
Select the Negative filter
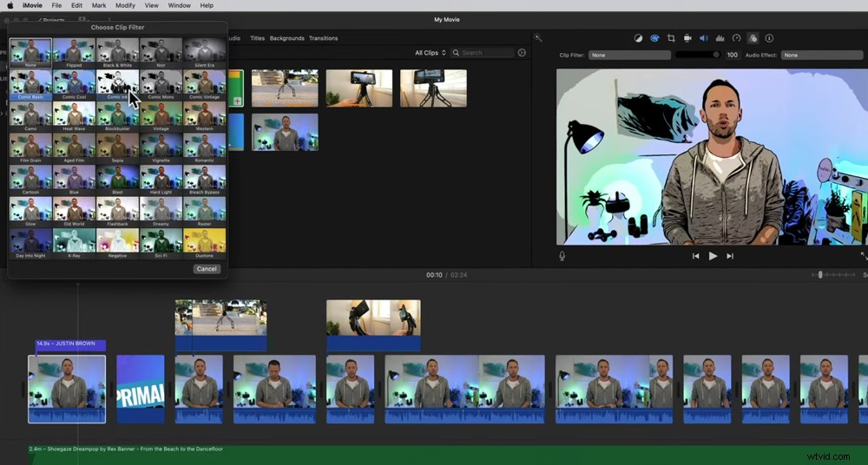[x=117, y=244]
